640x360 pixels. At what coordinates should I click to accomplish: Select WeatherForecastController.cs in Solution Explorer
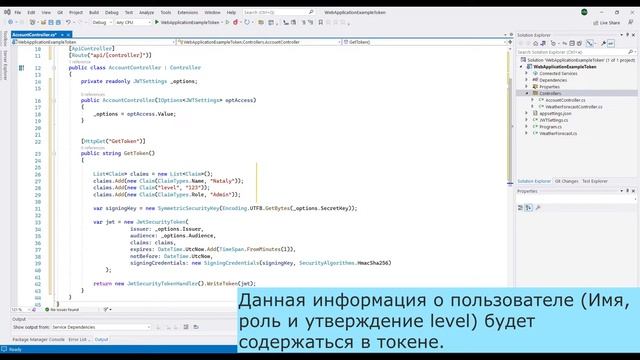coord(573,107)
